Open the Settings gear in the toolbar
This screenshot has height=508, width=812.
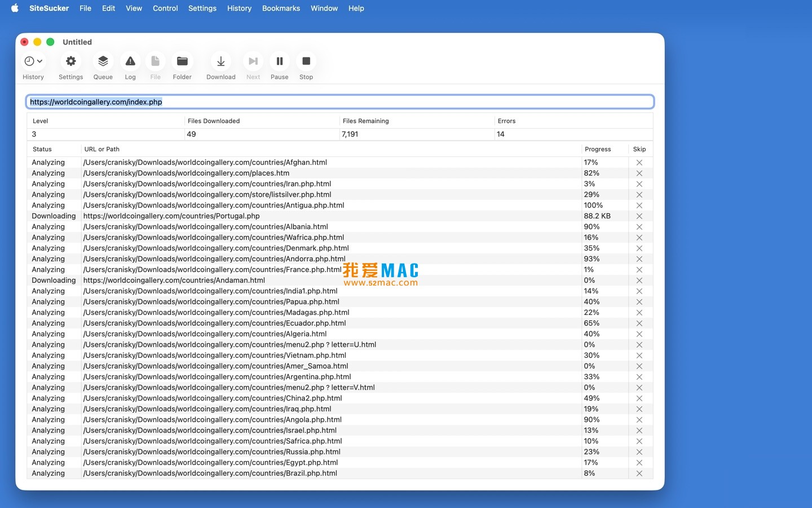[x=70, y=61]
